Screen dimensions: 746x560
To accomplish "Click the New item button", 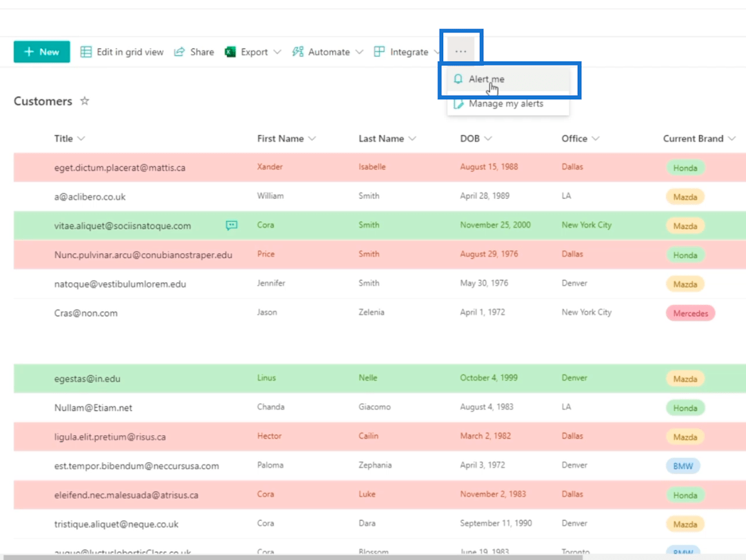I will [42, 52].
